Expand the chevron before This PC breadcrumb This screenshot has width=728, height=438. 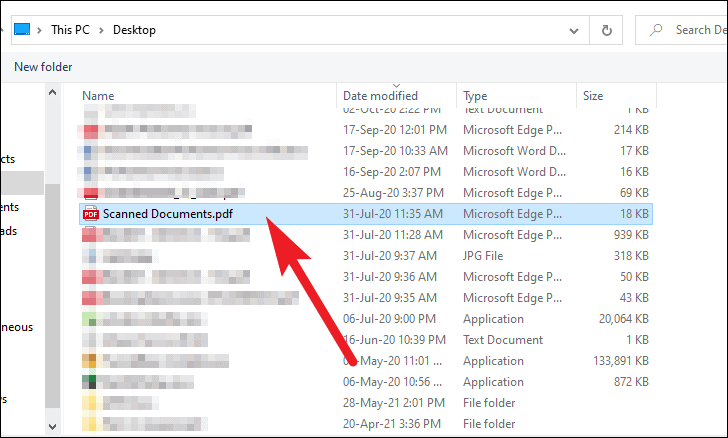pos(39,30)
